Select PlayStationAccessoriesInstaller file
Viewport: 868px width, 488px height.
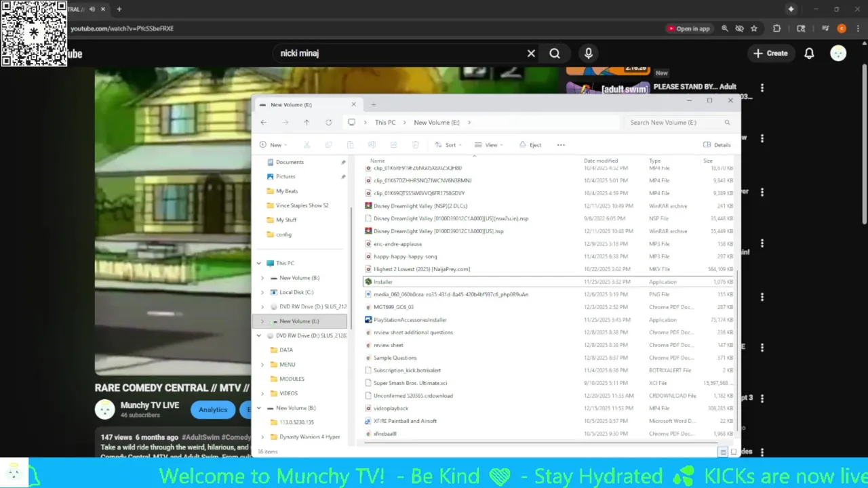coord(548,320)
